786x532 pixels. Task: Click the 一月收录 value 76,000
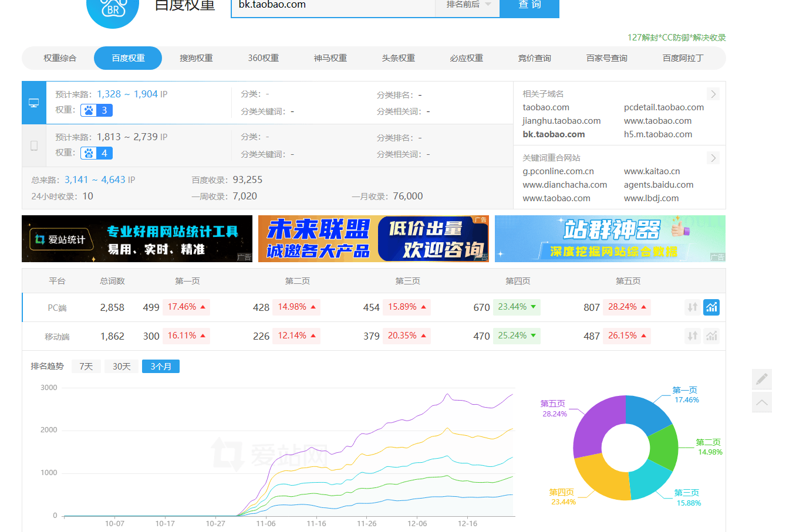click(408, 196)
